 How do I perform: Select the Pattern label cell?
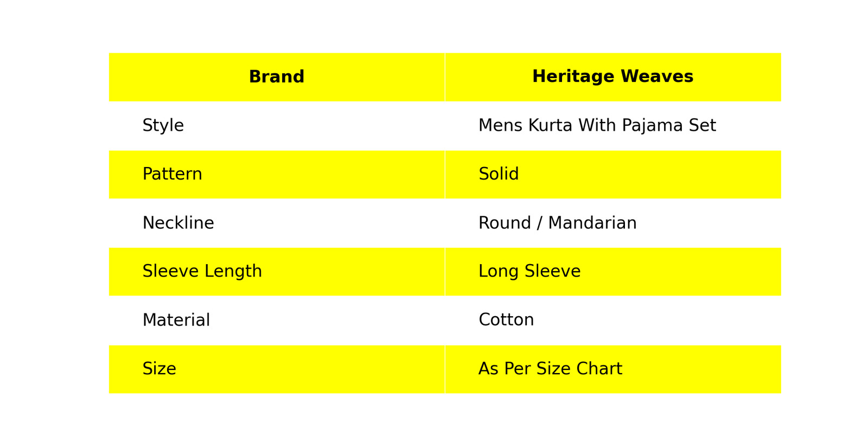click(172, 174)
